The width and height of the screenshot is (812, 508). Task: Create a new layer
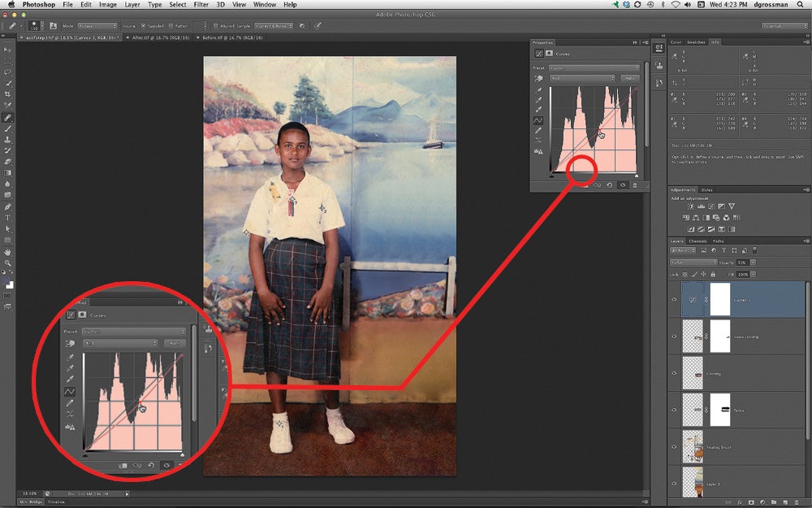pyautogui.click(x=785, y=502)
